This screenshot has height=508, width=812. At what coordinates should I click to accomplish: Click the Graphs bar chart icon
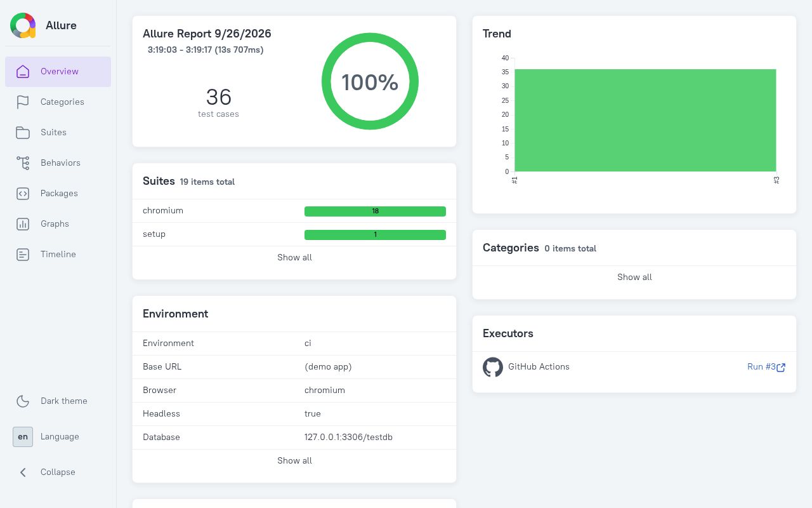pyautogui.click(x=23, y=224)
